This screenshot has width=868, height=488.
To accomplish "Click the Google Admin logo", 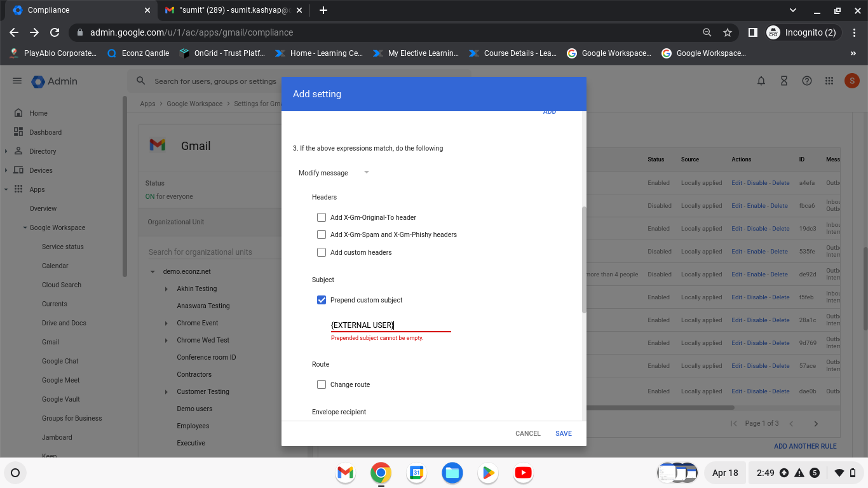I will point(55,81).
